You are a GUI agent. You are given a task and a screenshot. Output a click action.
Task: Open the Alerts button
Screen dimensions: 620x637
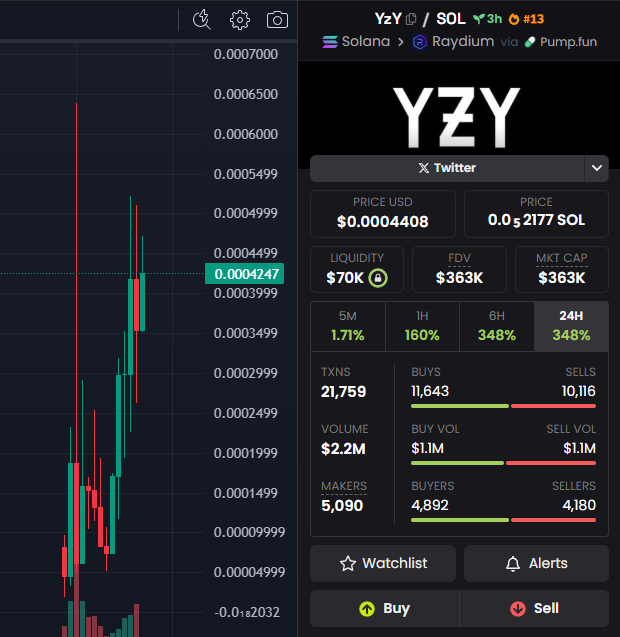(x=536, y=563)
